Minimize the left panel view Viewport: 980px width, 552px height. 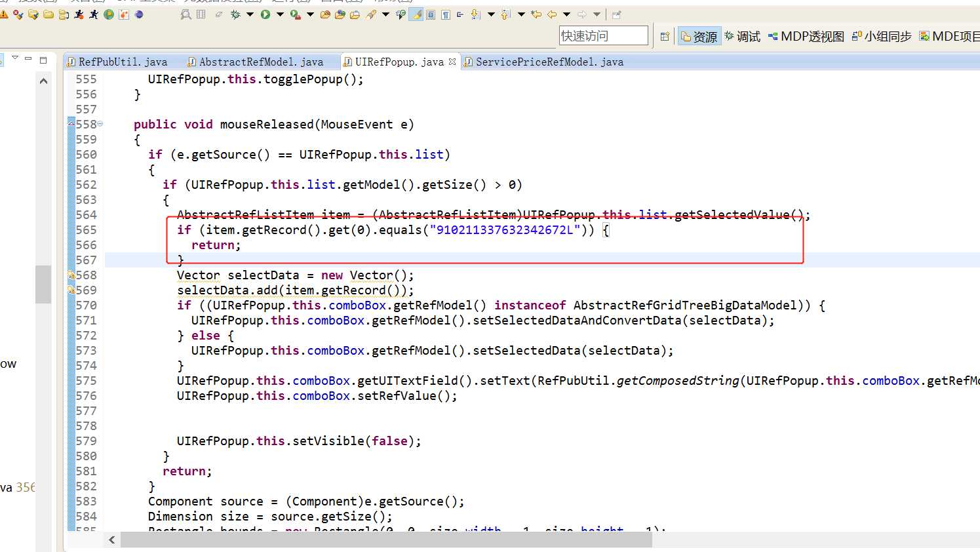click(x=28, y=58)
